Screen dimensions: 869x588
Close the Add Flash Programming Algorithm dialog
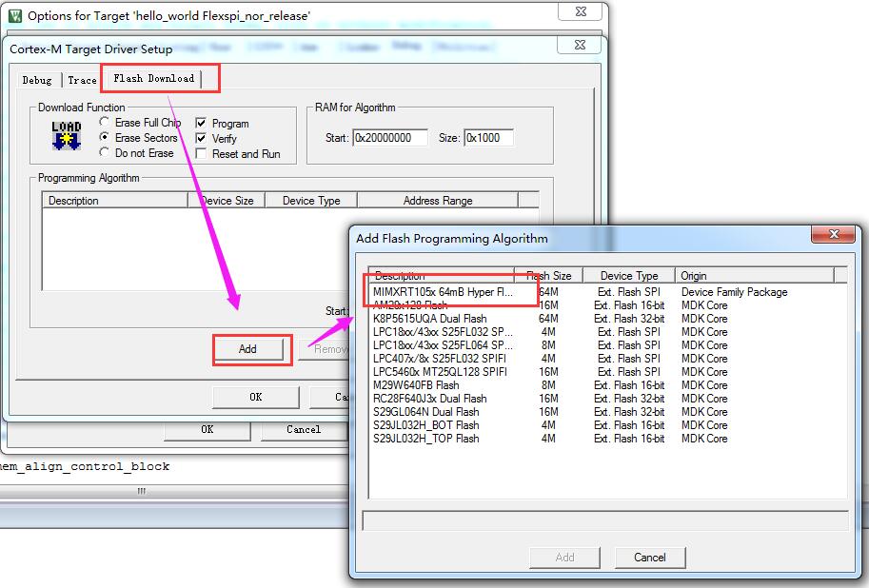842,237
